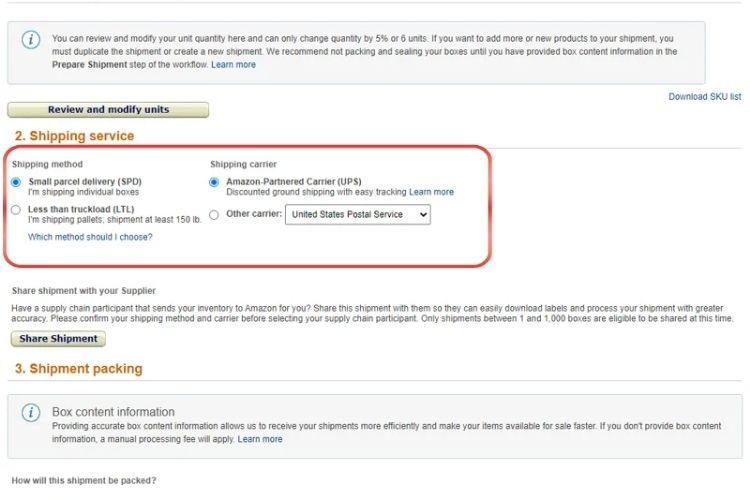Image resolution: width=750 pixels, height=500 pixels.
Task: Choose Less than truckload (LTL) shipping method
Action: click(15, 210)
